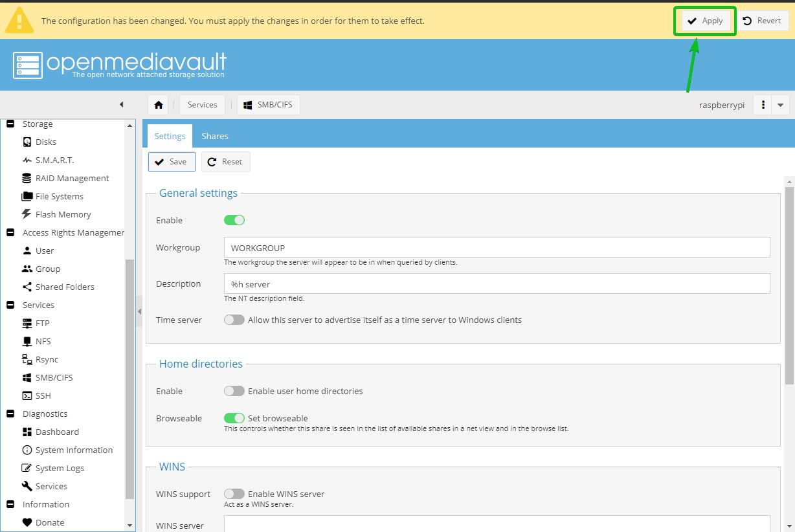Click the home icon in breadcrumb bar
Viewport: 795px width, 532px height.
[x=159, y=105]
